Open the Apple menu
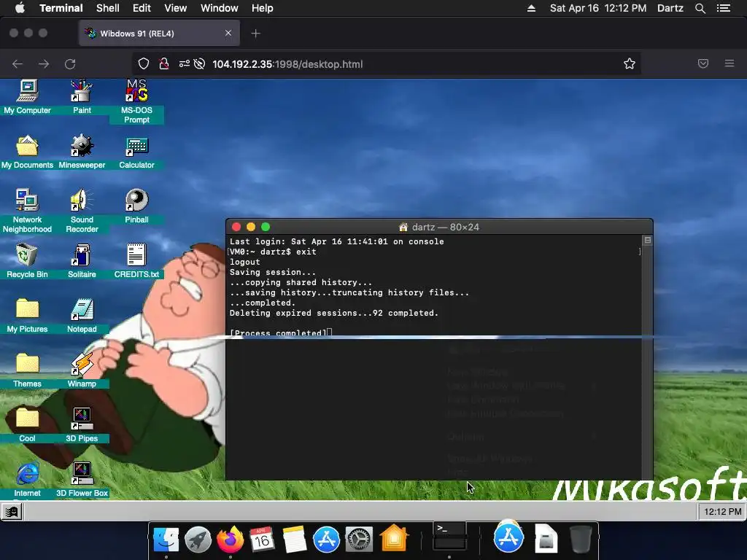The height and width of the screenshot is (560, 747). [20, 8]
